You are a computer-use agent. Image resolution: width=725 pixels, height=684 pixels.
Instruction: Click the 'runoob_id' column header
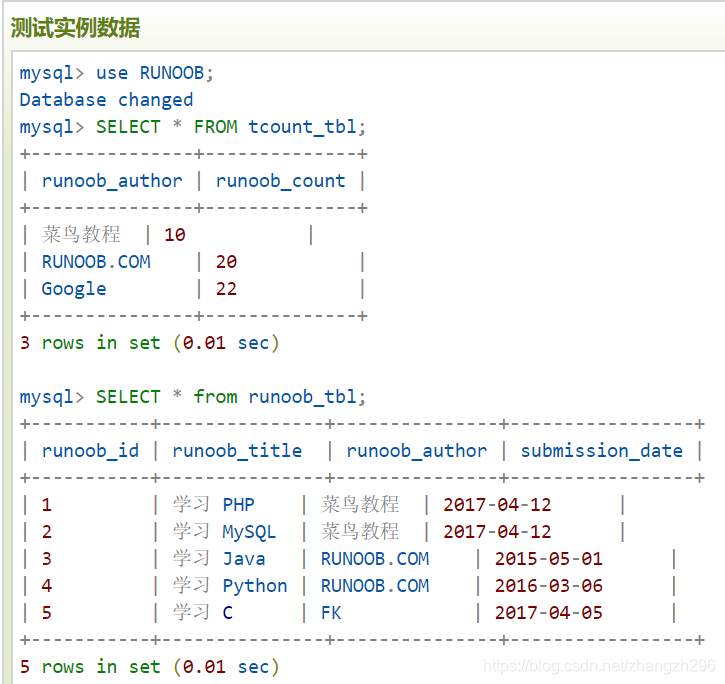point(90,451)
